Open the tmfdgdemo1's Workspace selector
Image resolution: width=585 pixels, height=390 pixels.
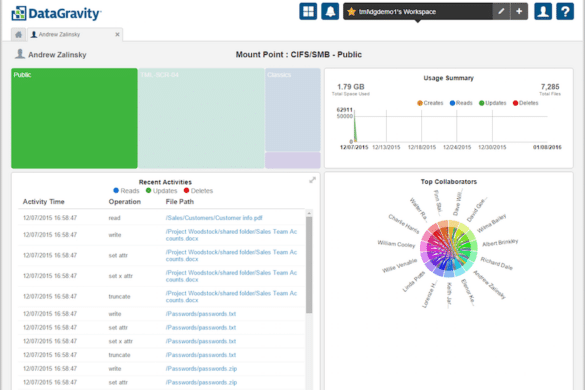click(x=418, y=12)
